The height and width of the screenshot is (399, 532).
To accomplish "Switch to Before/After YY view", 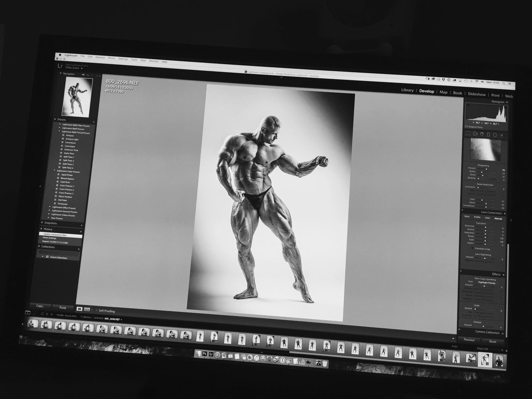I will (x=87, y=310).
